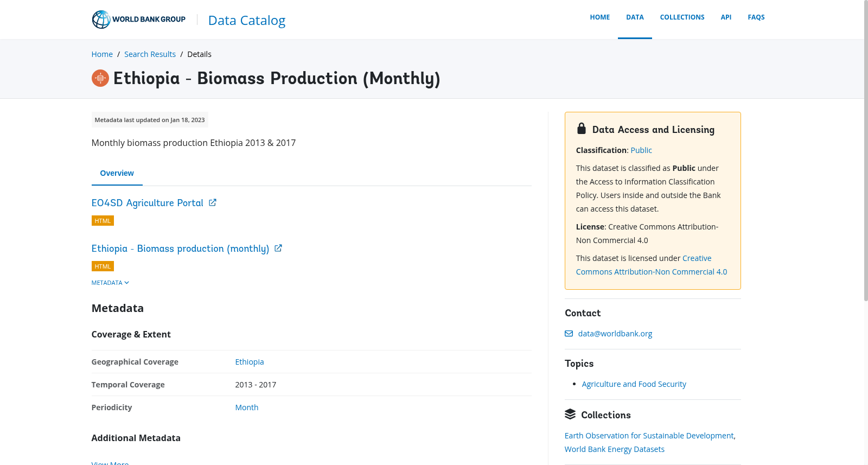The width and height of the screenshot is (868, 465).
Task: Open Earth Observation for Sustainable Development collection
Action: (x=649, y=436)
